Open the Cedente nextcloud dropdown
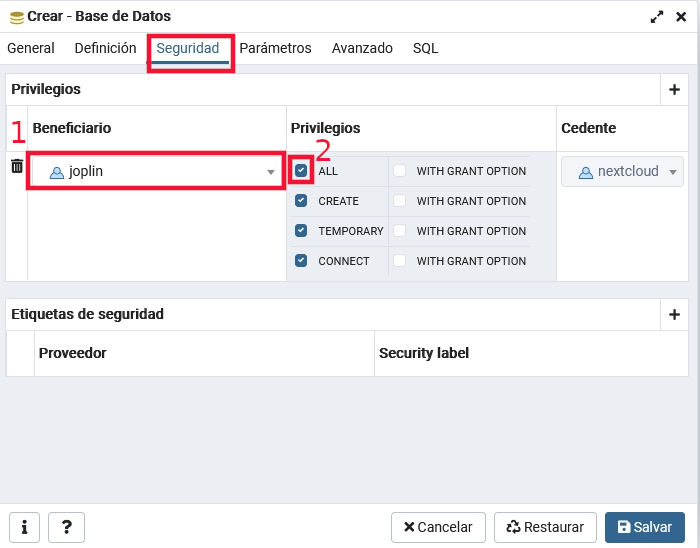The height and width of the screenshot is (548, 700). coord(621,171)
